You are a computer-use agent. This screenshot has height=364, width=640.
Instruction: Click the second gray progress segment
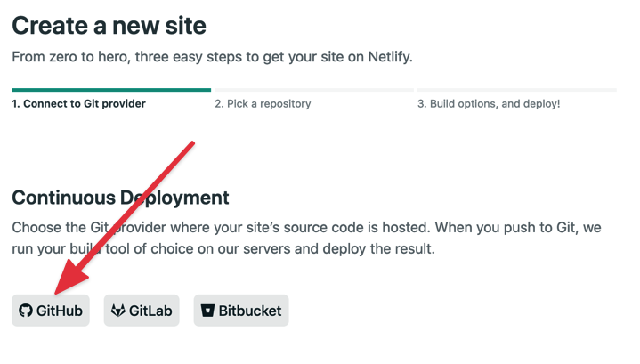314,90
